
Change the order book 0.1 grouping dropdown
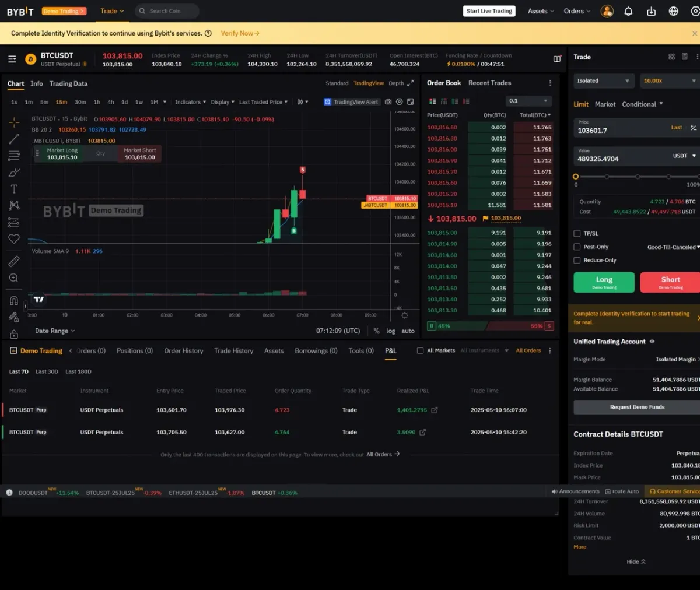[528, 101]
